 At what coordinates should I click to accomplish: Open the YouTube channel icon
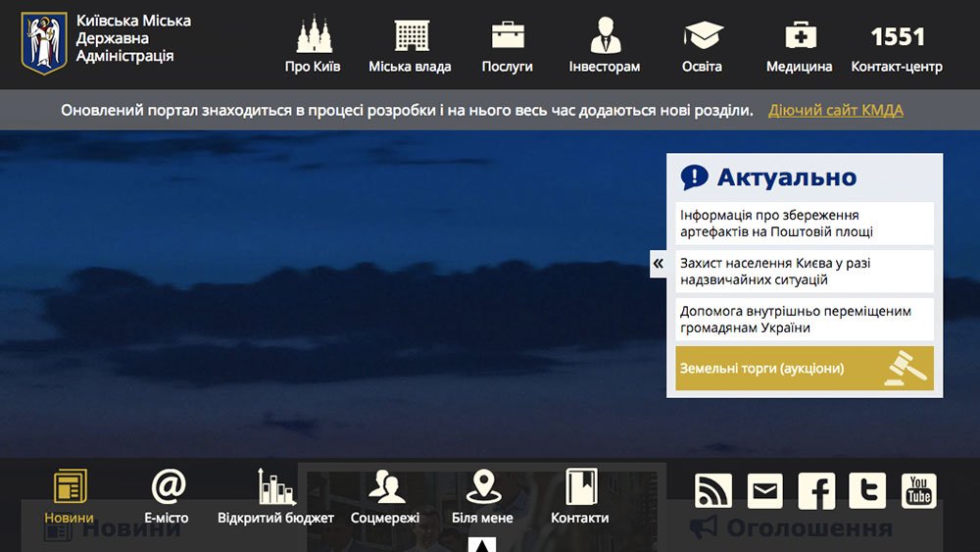pos(918,491)
